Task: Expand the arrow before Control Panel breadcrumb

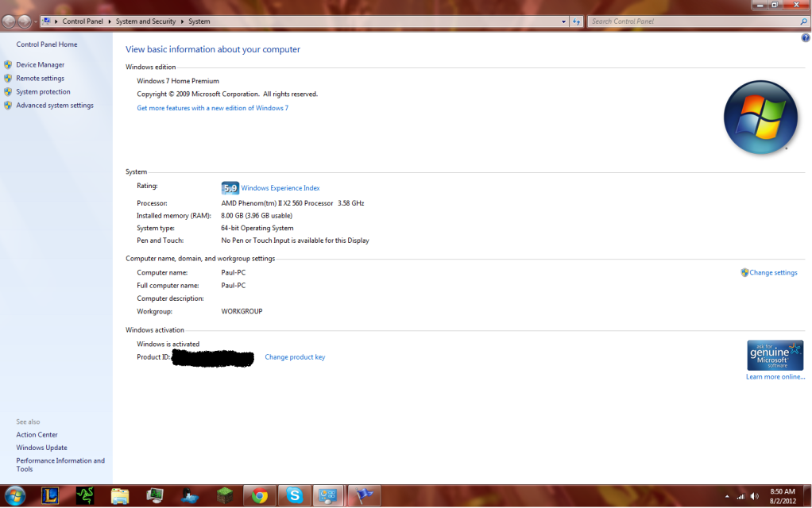Action: click(x=56, y=21)
